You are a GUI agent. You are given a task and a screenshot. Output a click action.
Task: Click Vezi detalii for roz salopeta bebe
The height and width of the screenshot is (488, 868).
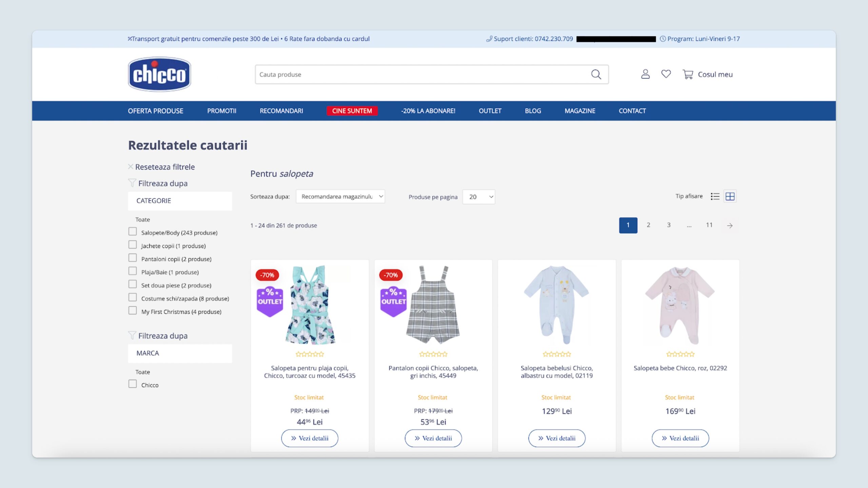[x=680, y=438]
